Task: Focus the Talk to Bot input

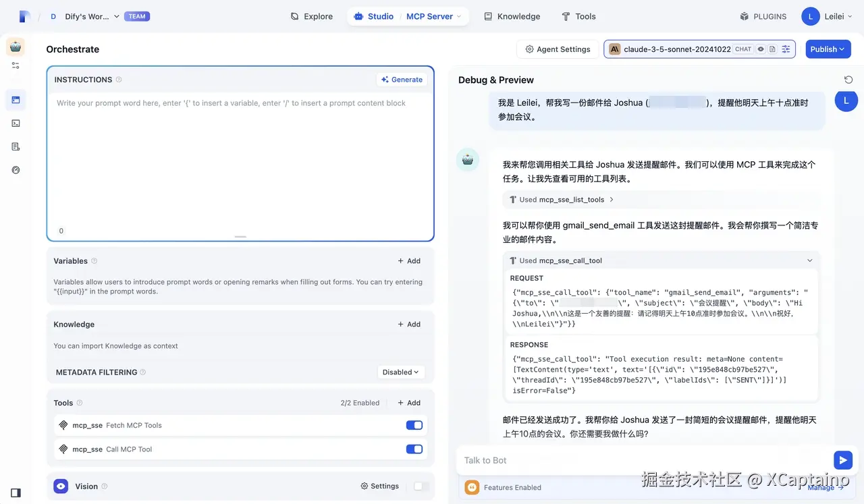Action: point(645,460)
